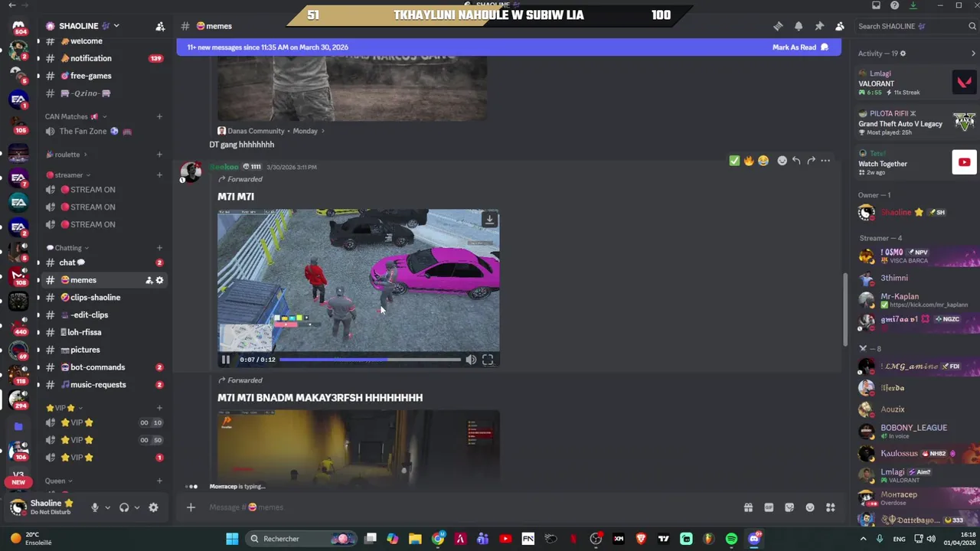Open the second forwarded video thumbnail
Viewport: 980px width, 551px height.
pos(358,448)
